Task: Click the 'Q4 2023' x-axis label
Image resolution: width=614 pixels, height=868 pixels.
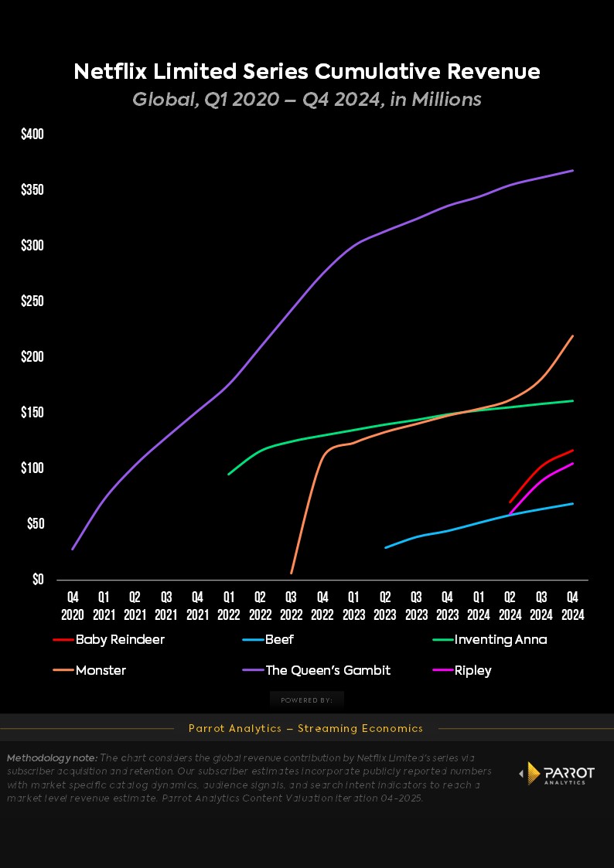Action: pyautogui.click(x=447, y=606)
